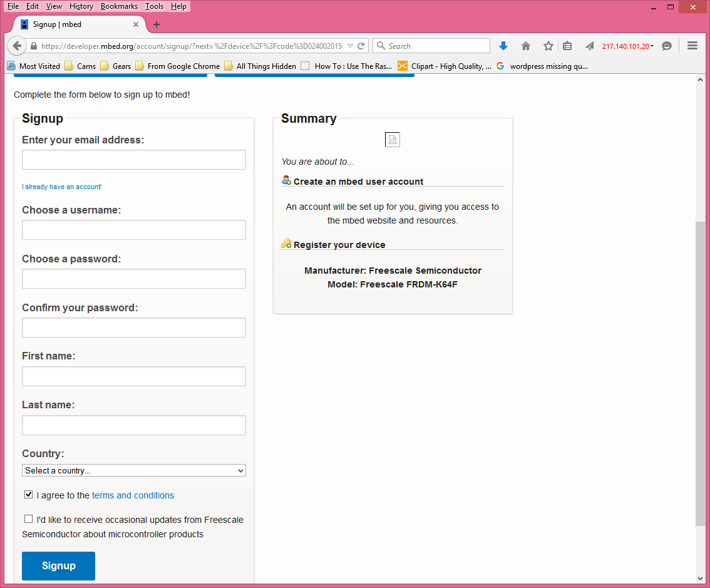The height and width of the screenshot is (588, 710).
Task: Focus the First name field
Action: 134,376
